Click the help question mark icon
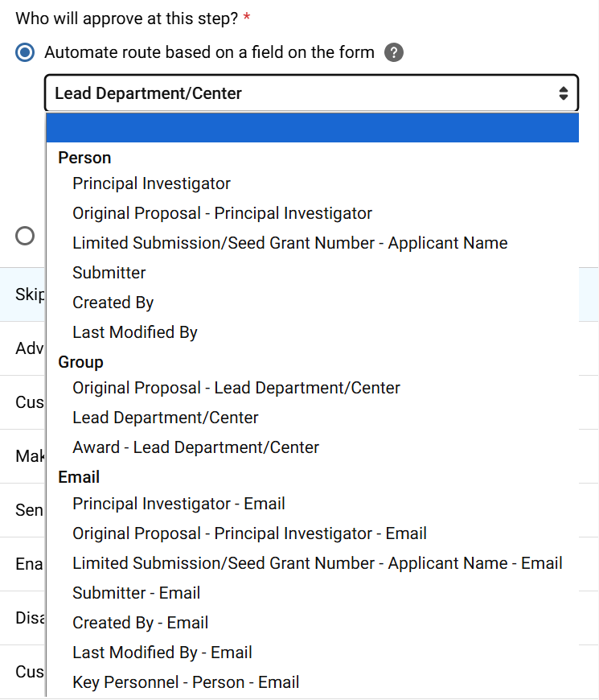This screenshot has height=700, width=599. point(394,52)
